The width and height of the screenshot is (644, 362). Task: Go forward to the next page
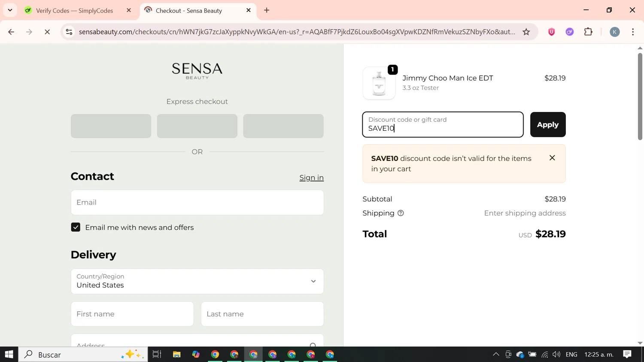(x=29, y=32)
